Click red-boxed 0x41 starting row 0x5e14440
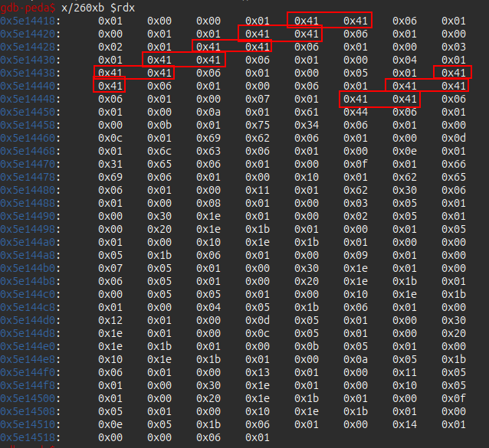Image resolution: width=489 pixels, height=448 pixels. click(x=109, y=86)
